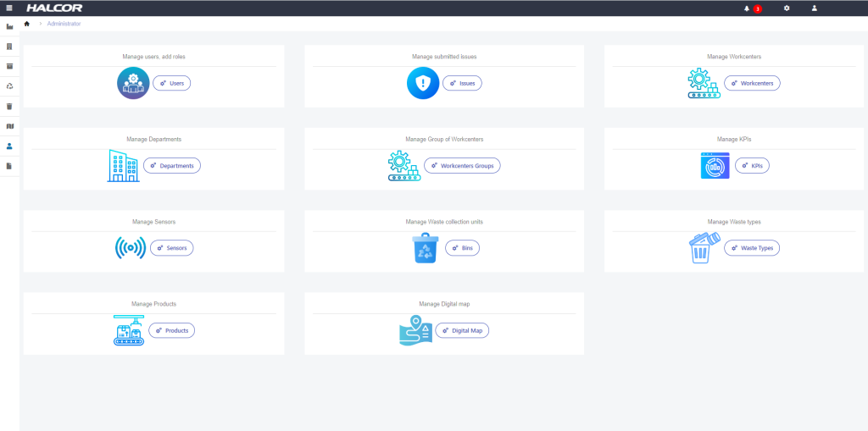Open the settings gear in the top bar
Viewport: 868px width, 431px height.
787,8
